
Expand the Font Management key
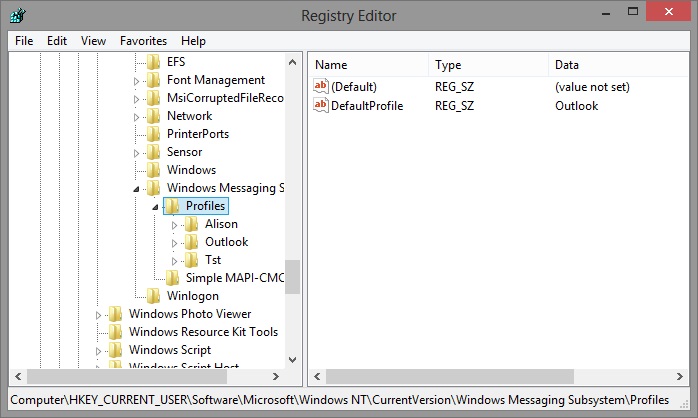tap(137, 81)
